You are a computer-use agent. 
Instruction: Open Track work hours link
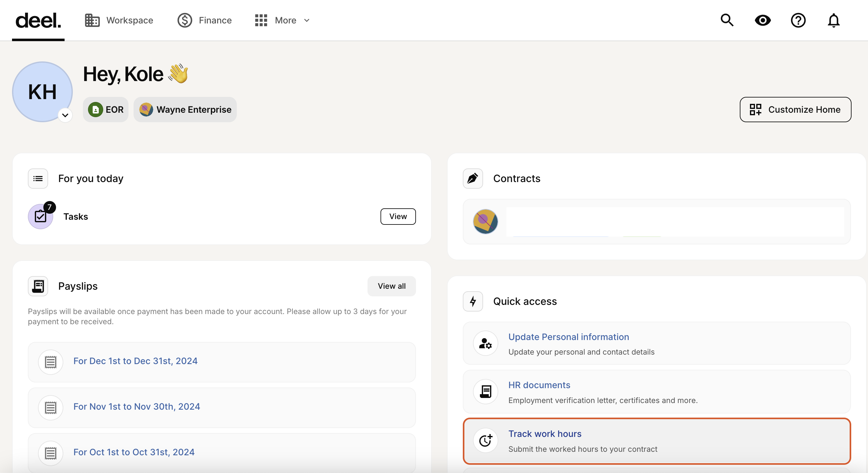coord(545,434)
